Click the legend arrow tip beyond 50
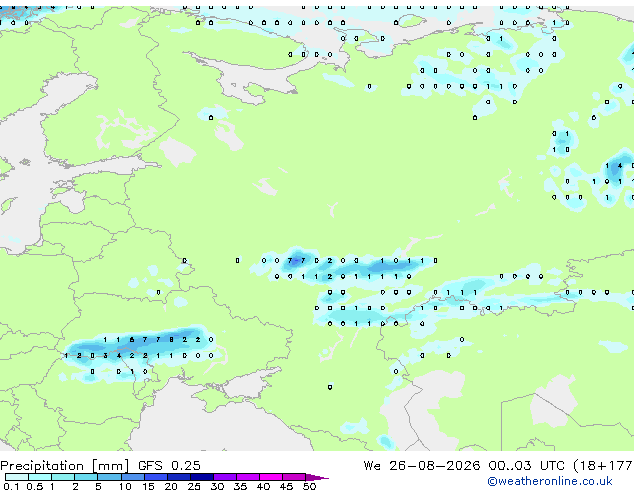The image size is (634, 490). [317, 477]
